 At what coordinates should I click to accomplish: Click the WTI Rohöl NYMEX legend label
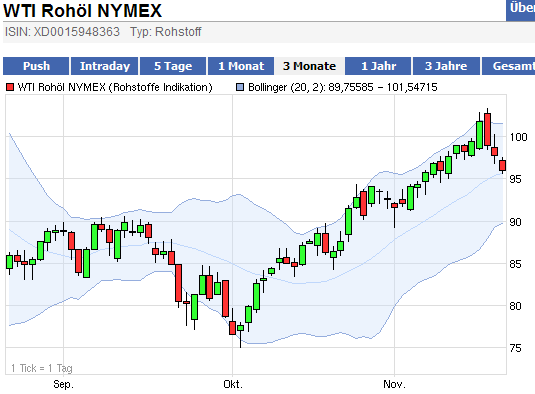(115, 87)
